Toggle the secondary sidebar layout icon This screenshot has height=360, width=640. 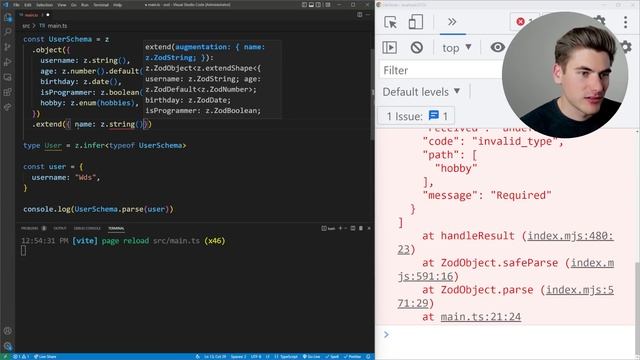pos(318,5)
